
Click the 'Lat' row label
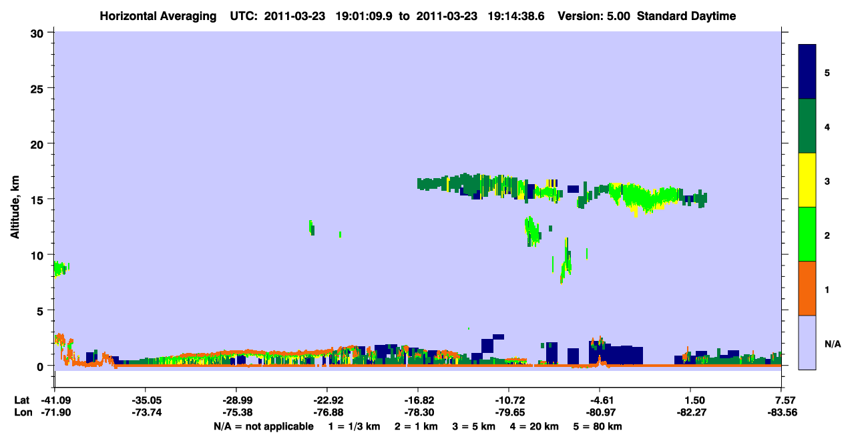tap(21, 400)
